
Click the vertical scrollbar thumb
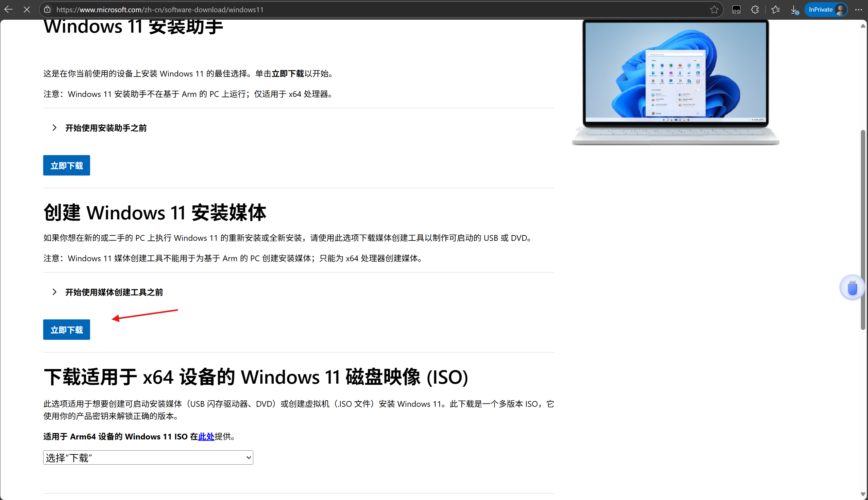click(863, 230)
